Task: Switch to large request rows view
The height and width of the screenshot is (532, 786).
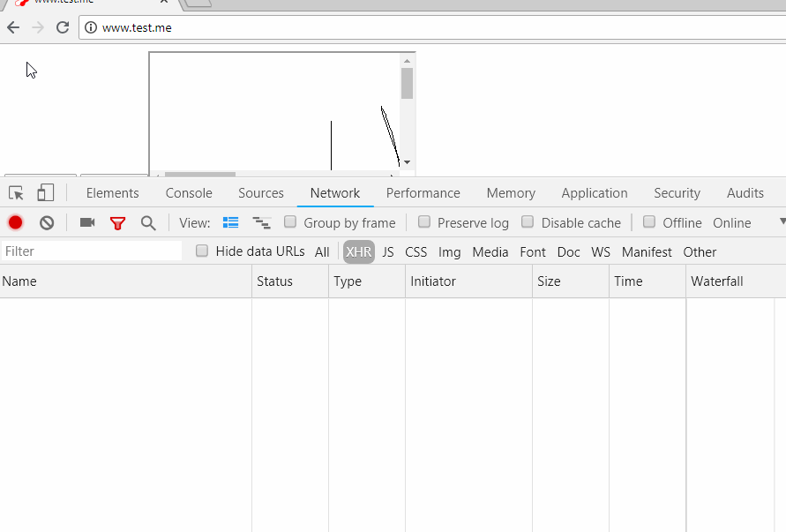Action: [x=231, y=222]
